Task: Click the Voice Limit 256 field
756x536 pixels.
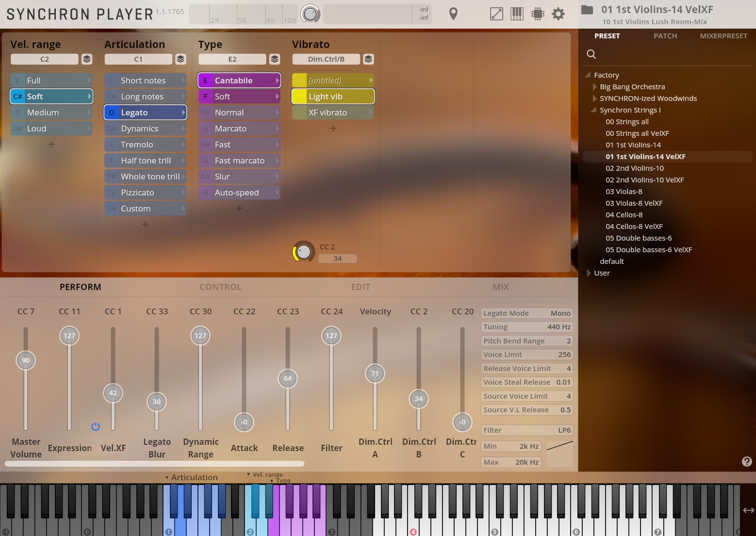Action: click(x=527, y=355)
